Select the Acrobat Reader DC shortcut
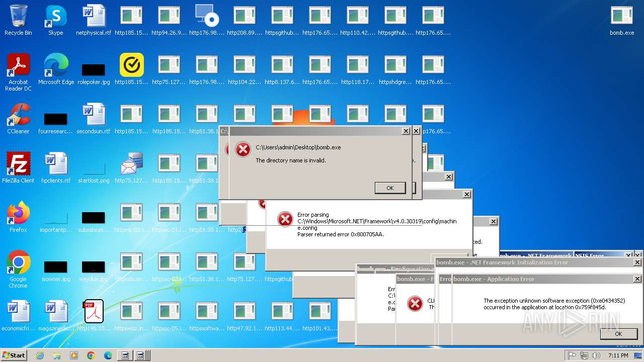The image size is (644, 362). (18, 72)
